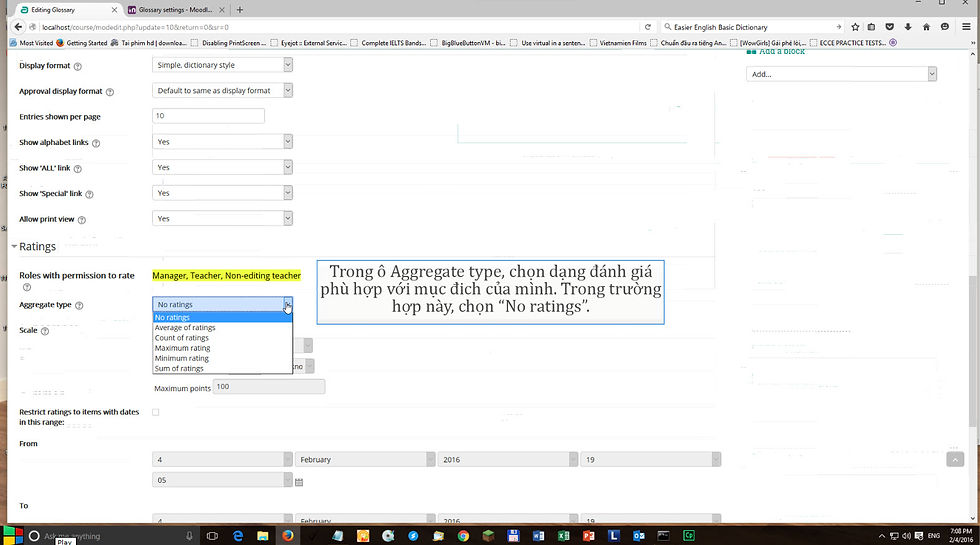
Task: Reload the page with the refresh icon
Action: point(648,27)
